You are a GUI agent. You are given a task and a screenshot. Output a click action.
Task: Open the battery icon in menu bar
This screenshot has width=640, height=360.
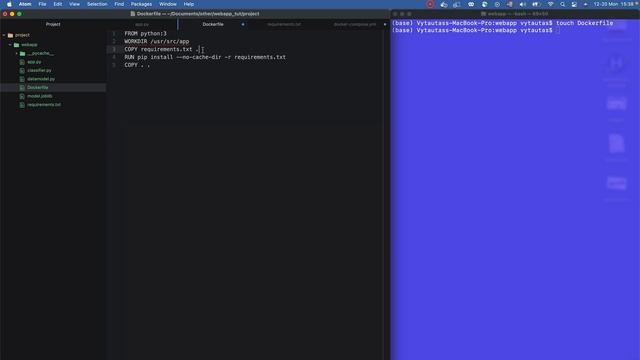536,4
